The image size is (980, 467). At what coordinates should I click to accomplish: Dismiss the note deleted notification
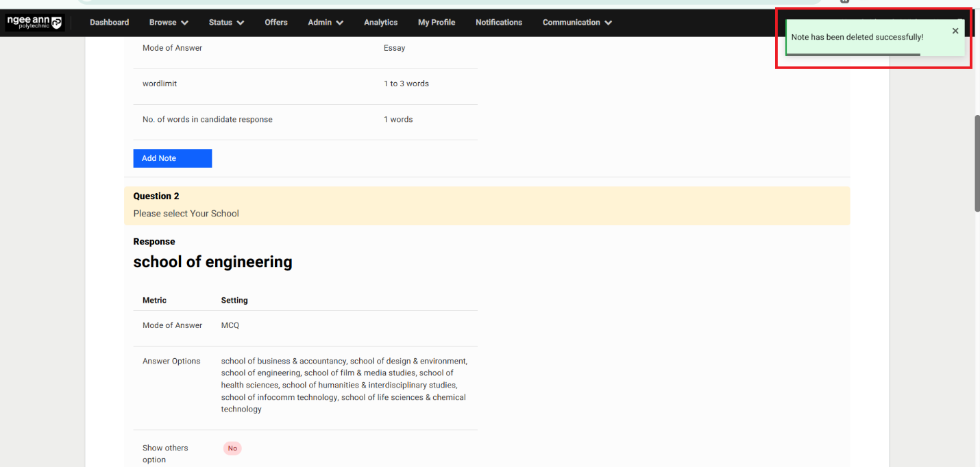pyautogui.click(x=955, y=31)
